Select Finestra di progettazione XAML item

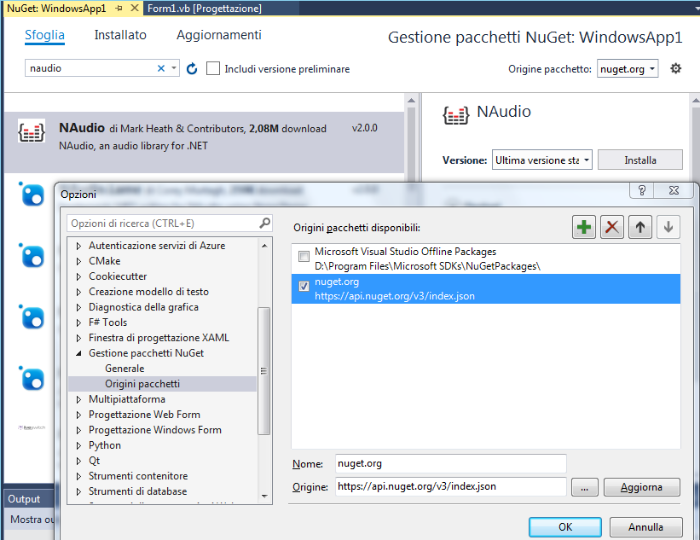158,338
